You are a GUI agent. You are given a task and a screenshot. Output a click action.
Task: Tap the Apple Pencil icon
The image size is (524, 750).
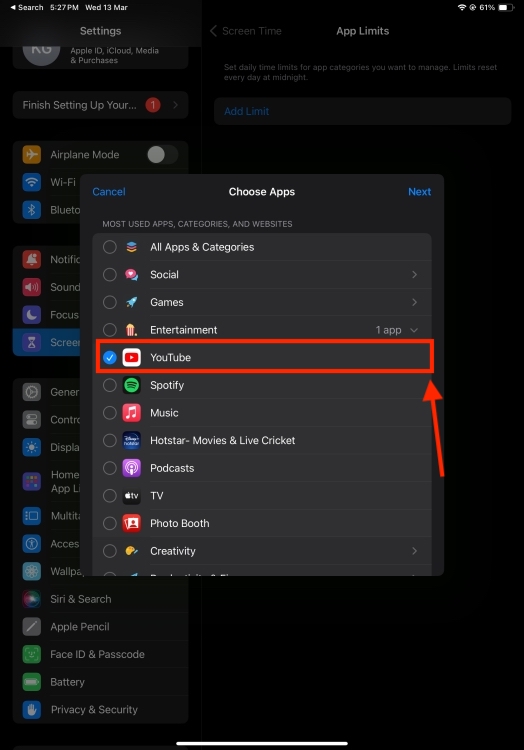tap(32, 627)
